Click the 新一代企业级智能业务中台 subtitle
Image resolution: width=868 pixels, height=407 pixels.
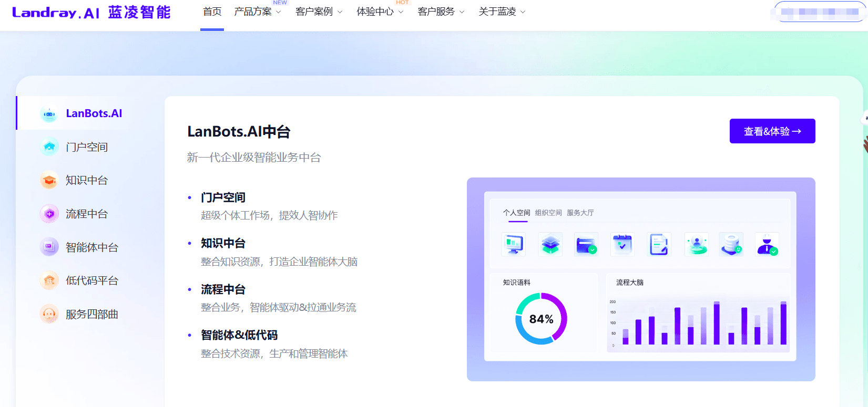point(254,158)
